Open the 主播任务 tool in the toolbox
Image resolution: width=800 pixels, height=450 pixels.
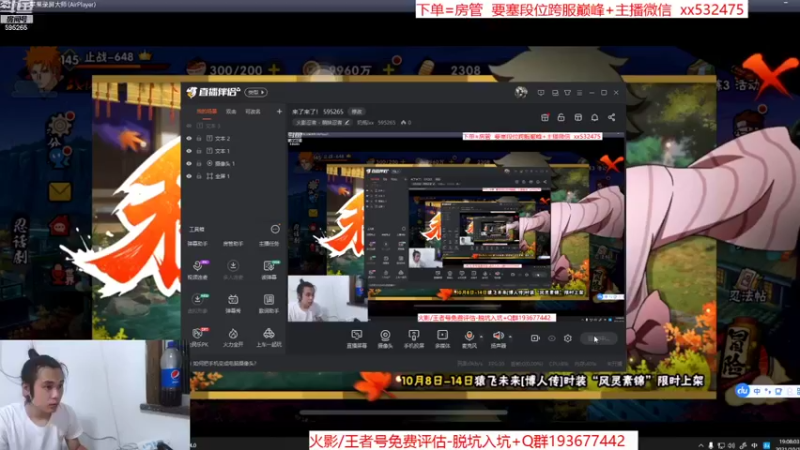coord(269,244)
